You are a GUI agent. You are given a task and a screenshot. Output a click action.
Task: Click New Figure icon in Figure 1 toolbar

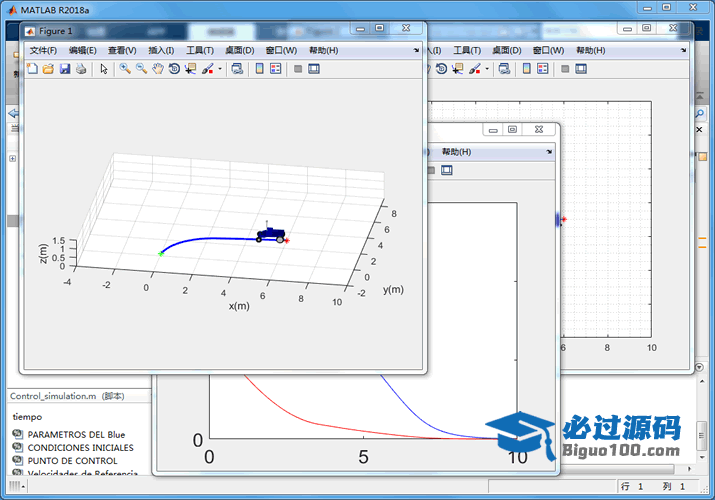(32, 69)
